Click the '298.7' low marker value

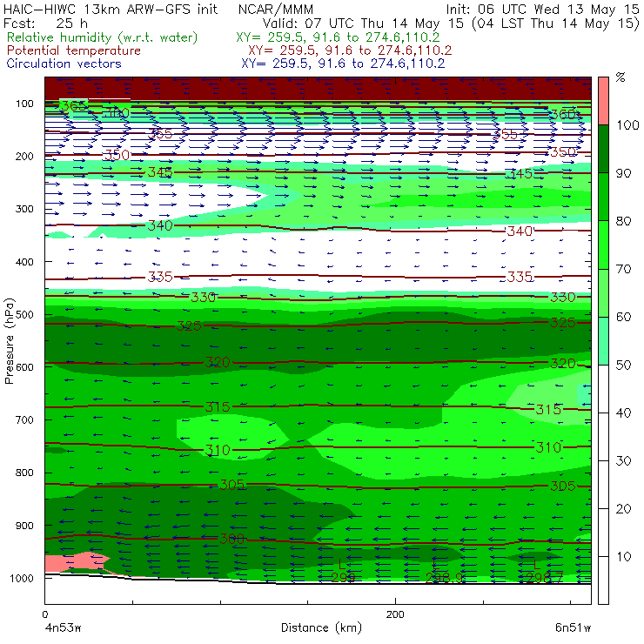coord(544,578)
